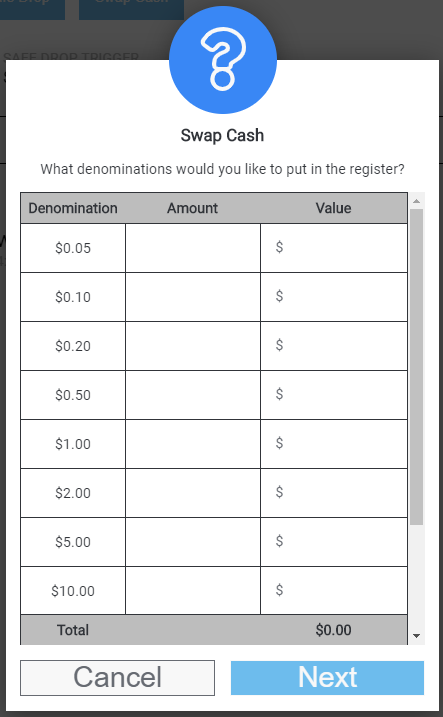Click the Next button
Image resolution: width=443 pixels, height=717 pixels.
tap(327, 678)
